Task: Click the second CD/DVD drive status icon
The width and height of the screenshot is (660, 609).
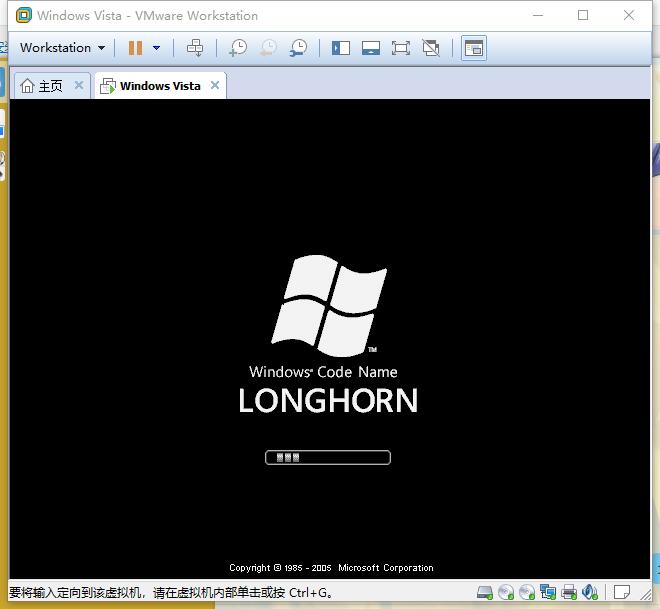Action: pyautogui.click(x=527, y=593)
